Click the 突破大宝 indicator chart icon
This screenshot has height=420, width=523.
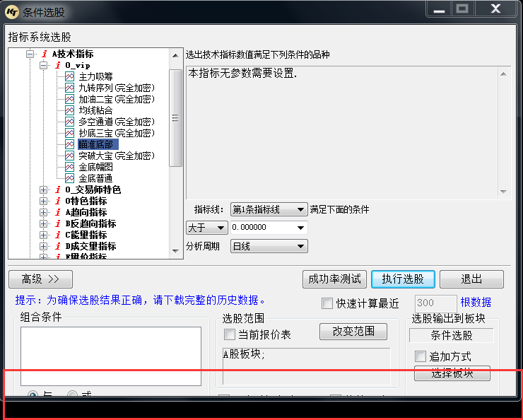click(x=69, y=156)
